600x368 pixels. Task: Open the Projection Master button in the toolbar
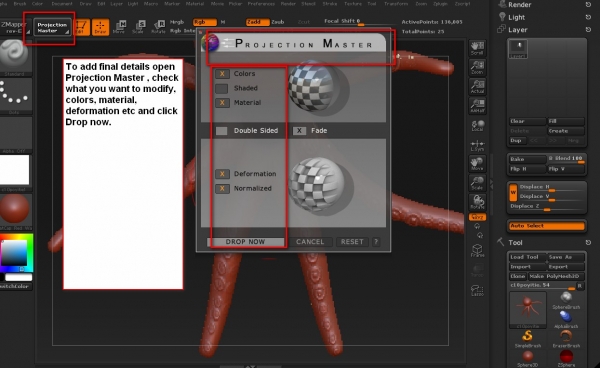pyautogui.click(x=52, y=28)
